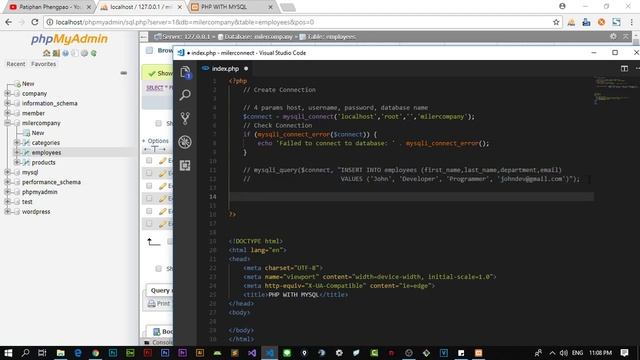This screenshot has height=360, width=640.
Task: Click the orange extension icon in Chrome toolbar
Action: [601, 22]
